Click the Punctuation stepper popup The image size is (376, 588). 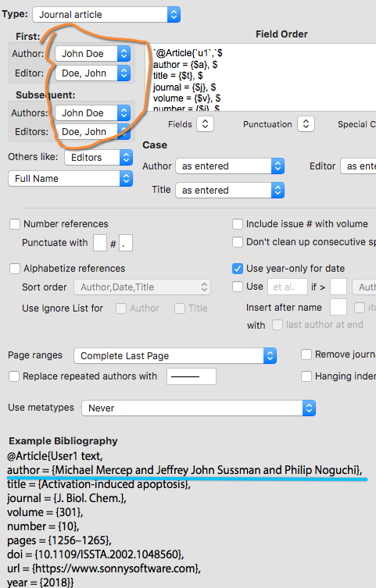tap(306, 124)
